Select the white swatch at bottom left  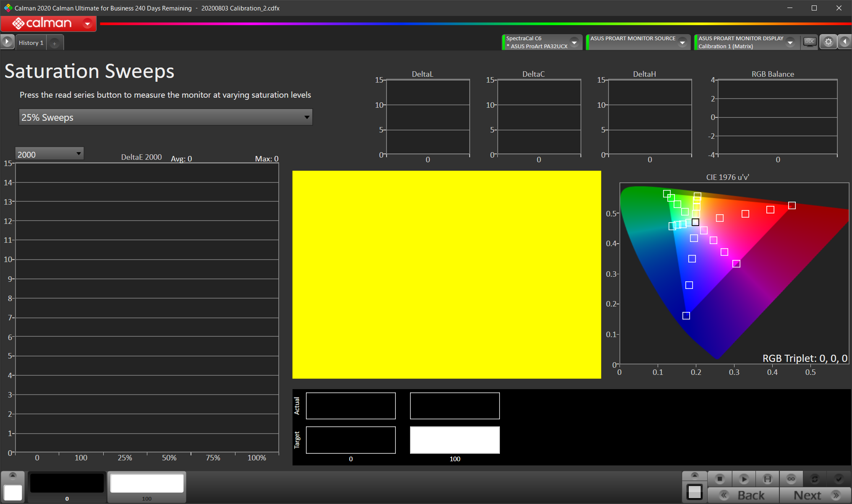click(13, 492)
